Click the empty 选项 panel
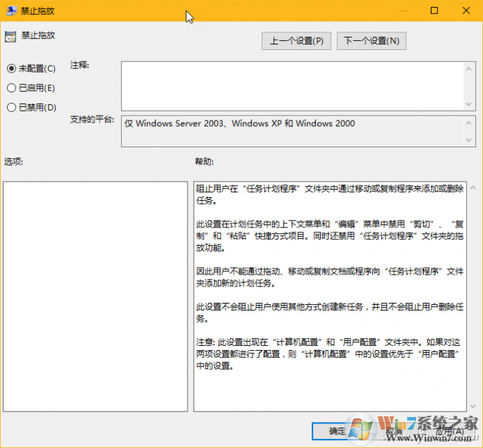This screenshot has height=448, width=483. coord(95,296)
